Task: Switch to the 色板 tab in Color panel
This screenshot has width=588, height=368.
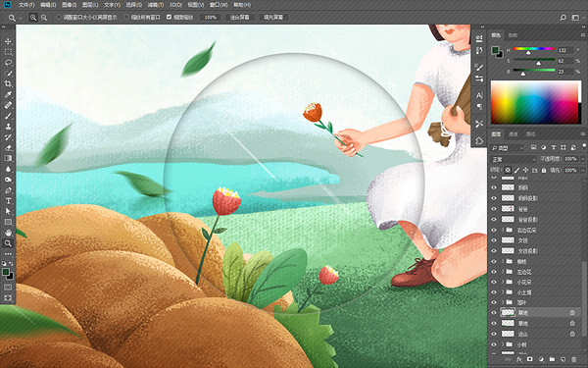Action: [x=513, y=35]
